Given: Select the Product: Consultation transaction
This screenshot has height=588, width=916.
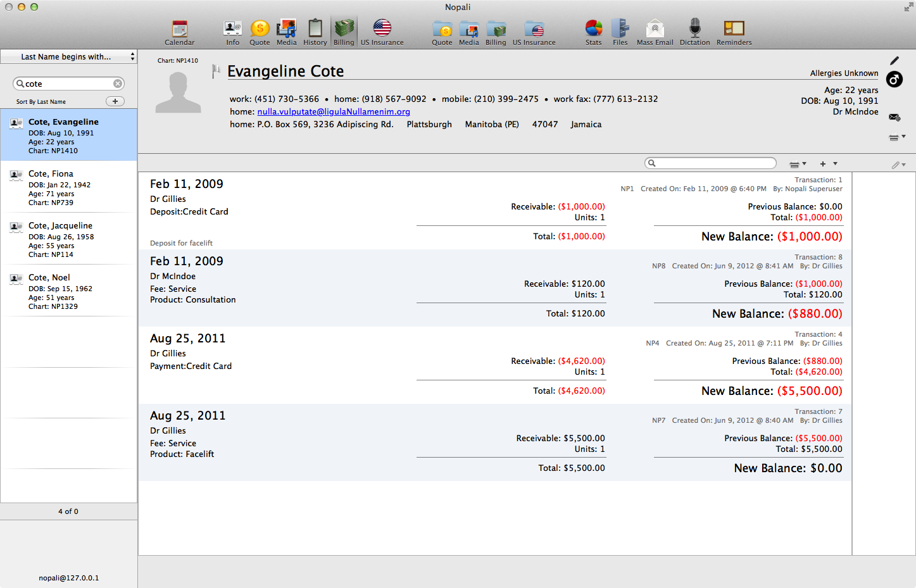Looking at the screenshot, I should pyautogui.click(x=495, y=288).
